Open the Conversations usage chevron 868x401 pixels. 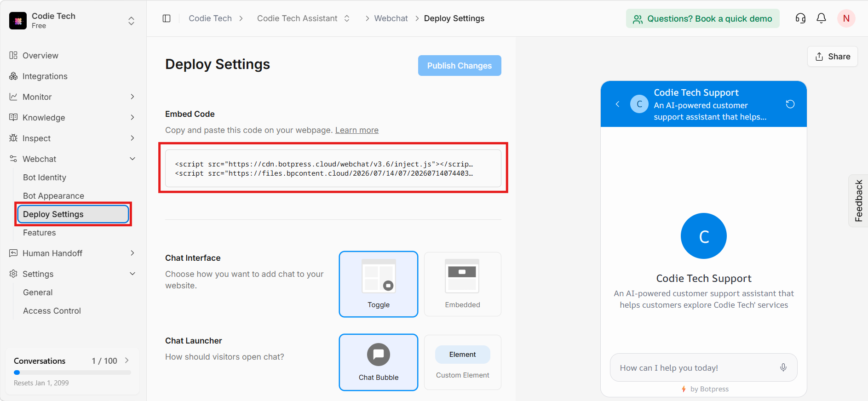127,361
